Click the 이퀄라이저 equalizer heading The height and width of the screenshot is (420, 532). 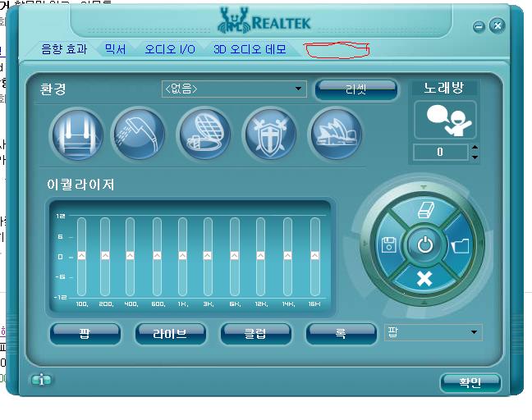pyautogui.click(x=80, y=185)
